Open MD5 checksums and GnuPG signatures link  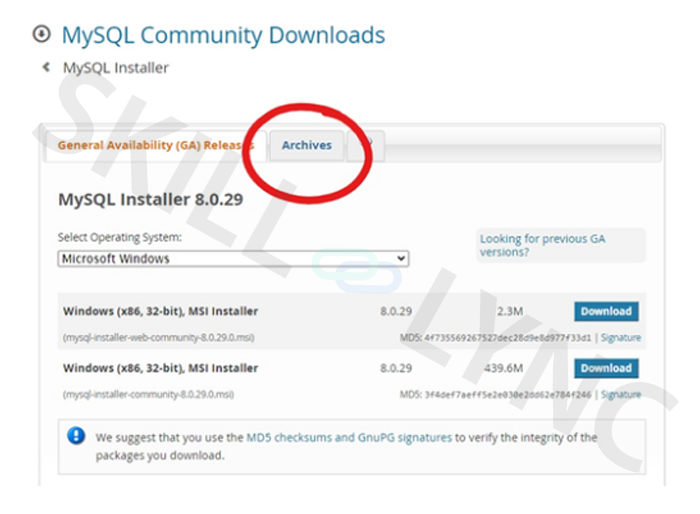349,438
